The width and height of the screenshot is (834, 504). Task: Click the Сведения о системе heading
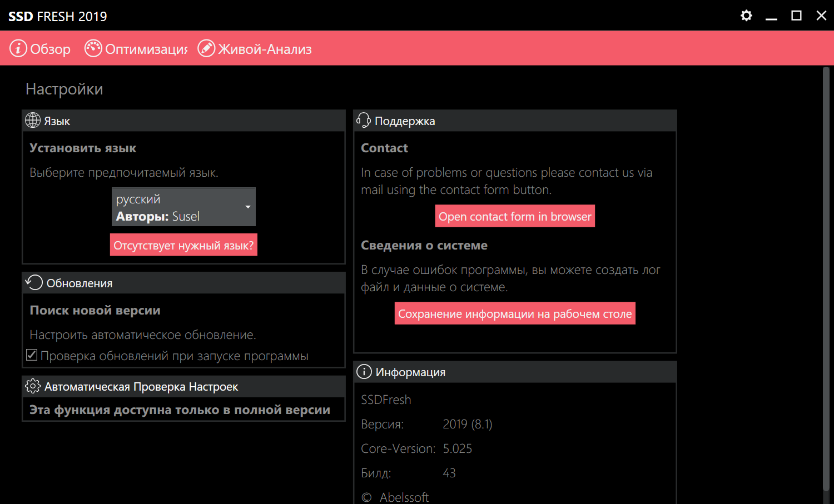click(x=424, y=246)
